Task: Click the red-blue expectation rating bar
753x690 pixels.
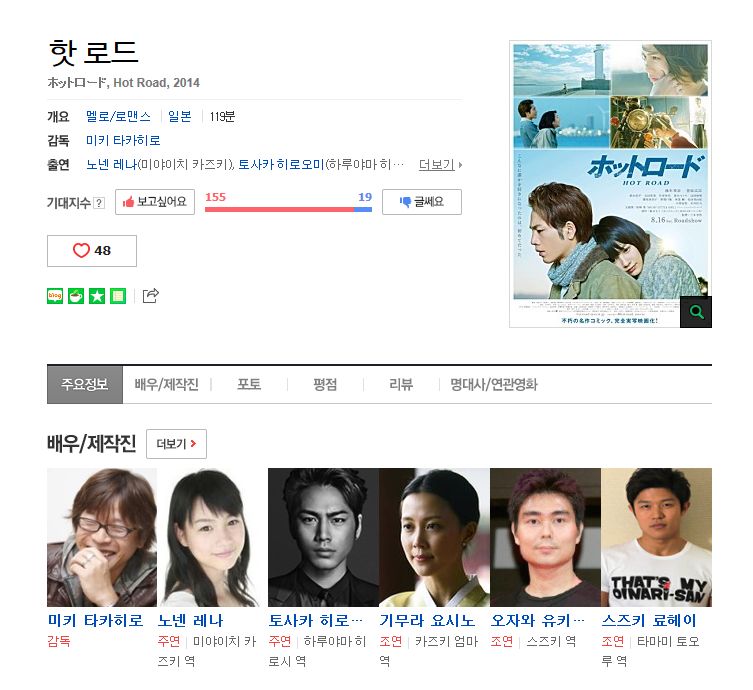Action: pos(288,209)
